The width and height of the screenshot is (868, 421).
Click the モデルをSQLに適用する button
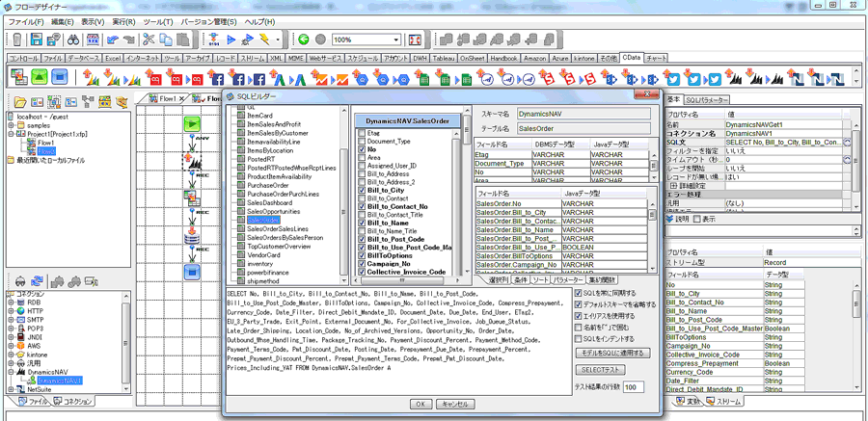pos(612,353)
